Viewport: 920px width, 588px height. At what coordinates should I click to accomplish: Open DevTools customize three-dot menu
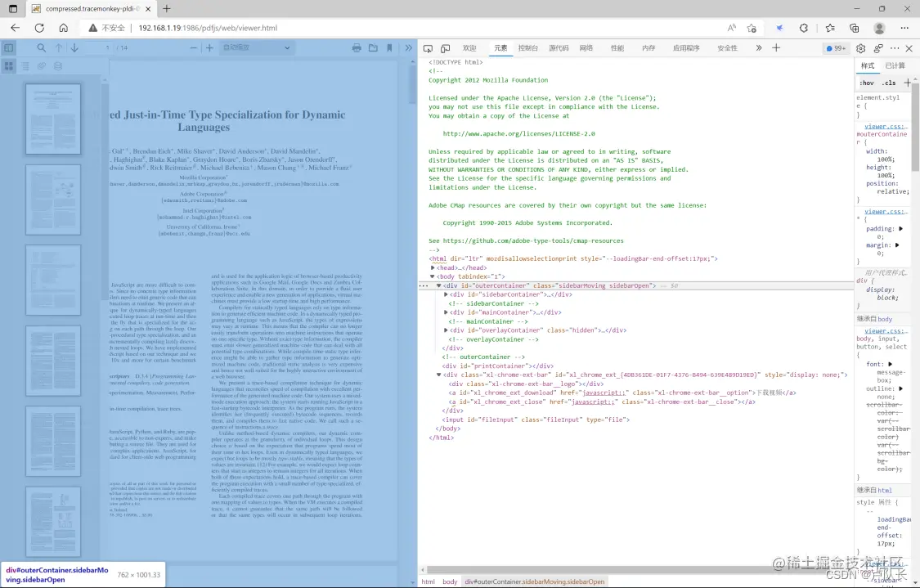894,48
